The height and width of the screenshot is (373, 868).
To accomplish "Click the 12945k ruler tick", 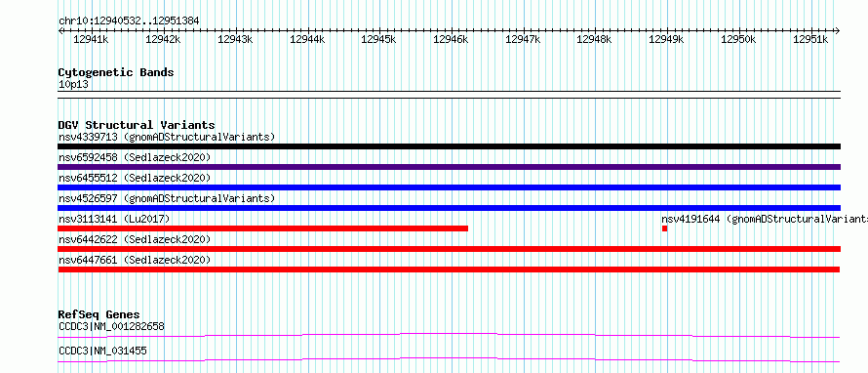I will pos(378,39).
